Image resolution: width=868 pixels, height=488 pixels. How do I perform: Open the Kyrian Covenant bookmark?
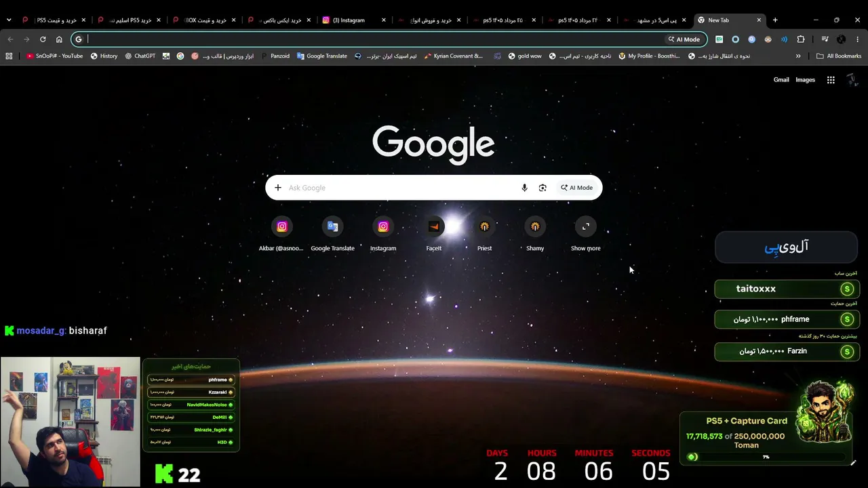453,56
